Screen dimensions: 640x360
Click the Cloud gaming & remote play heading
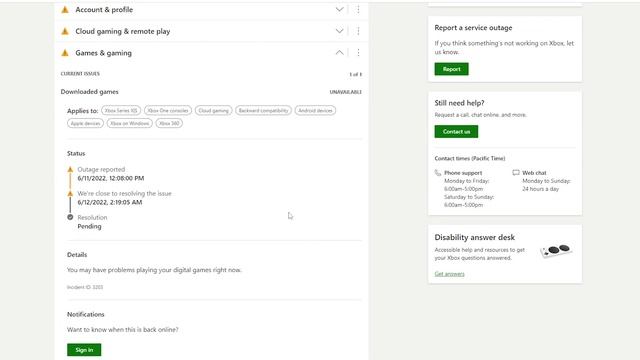click(122, 31)
